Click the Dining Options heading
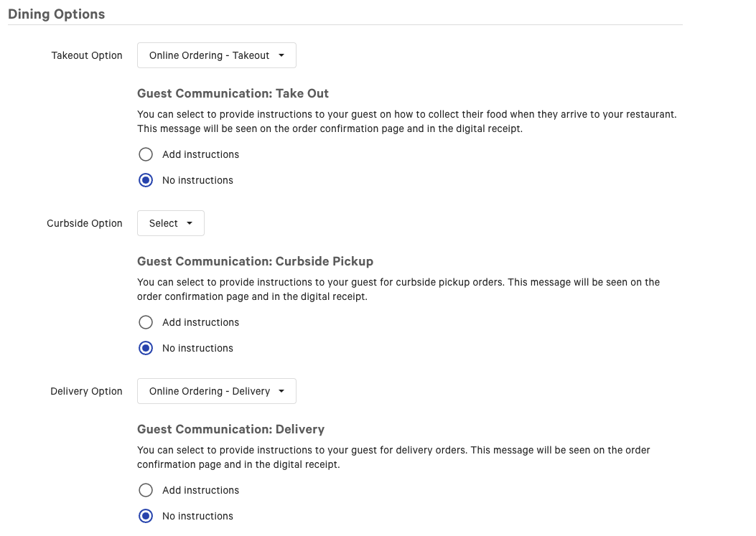This screenshot has height=536, width=756. tap(56, 14)
